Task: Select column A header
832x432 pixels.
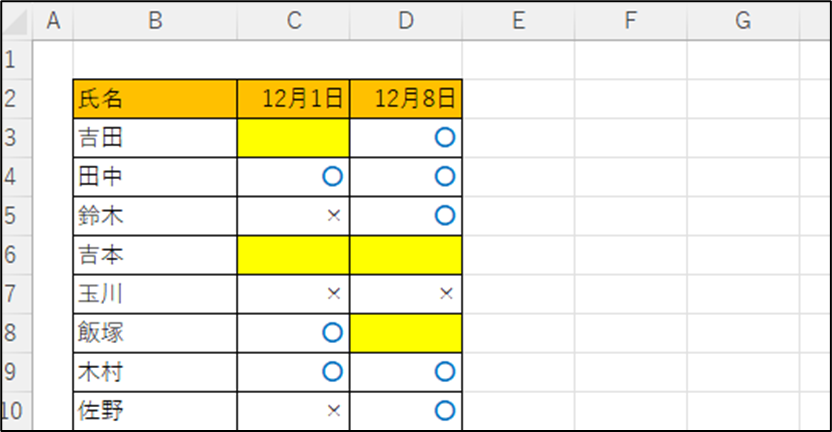Action: point(53,21)
